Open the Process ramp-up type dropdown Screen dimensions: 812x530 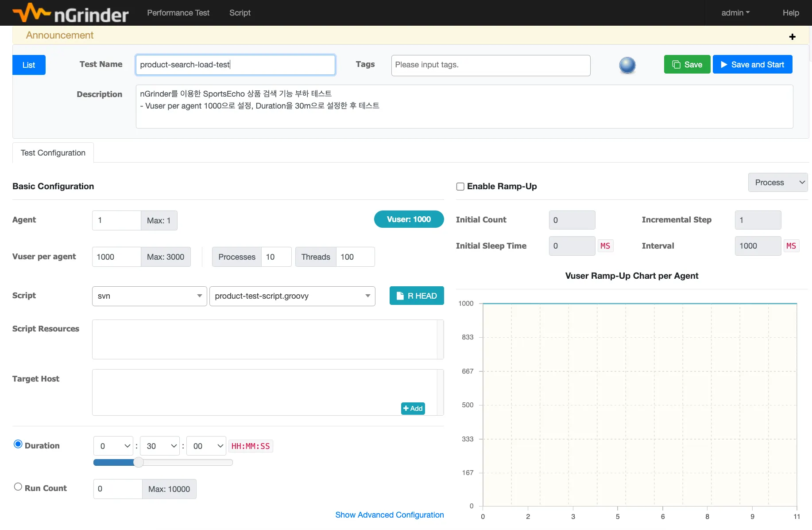[777, 183]
